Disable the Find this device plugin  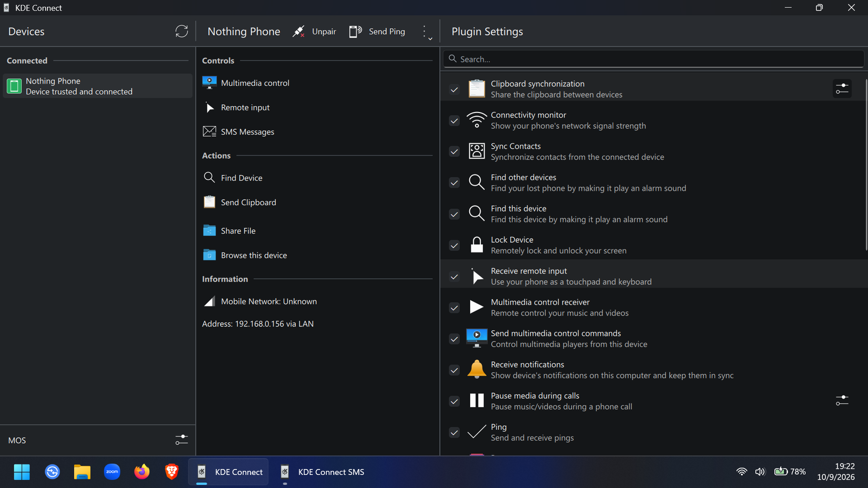tap(455, 214)
